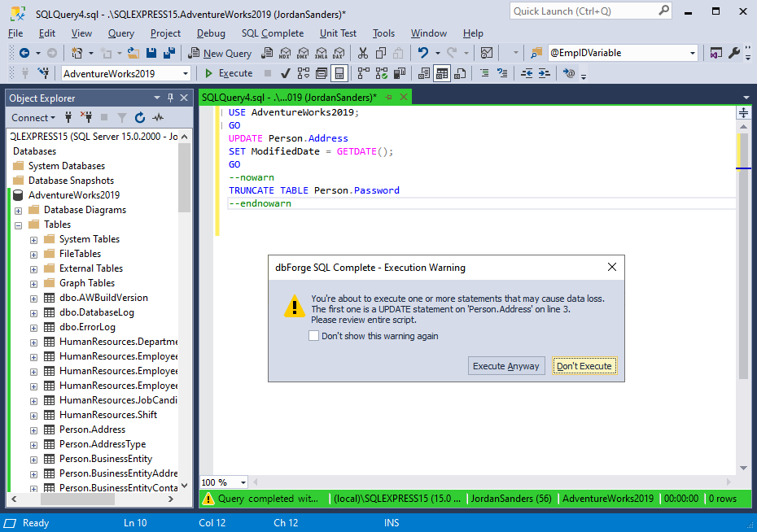Click the Undo arrow icon
Image resolution: width=757 pixels, height=532 pixels.
[x=423, y=53]
